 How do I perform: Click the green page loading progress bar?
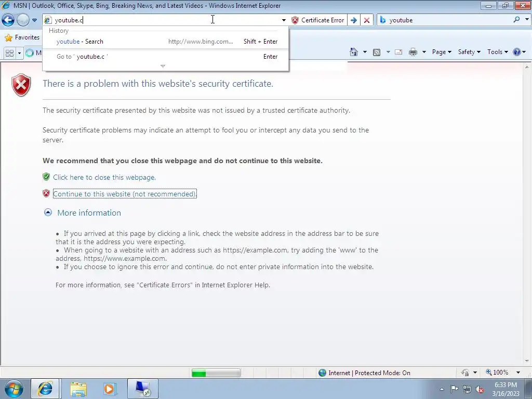216,373
